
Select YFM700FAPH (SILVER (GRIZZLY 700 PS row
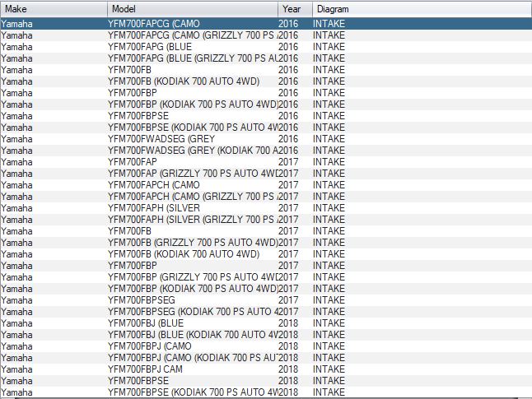[266, 220]
